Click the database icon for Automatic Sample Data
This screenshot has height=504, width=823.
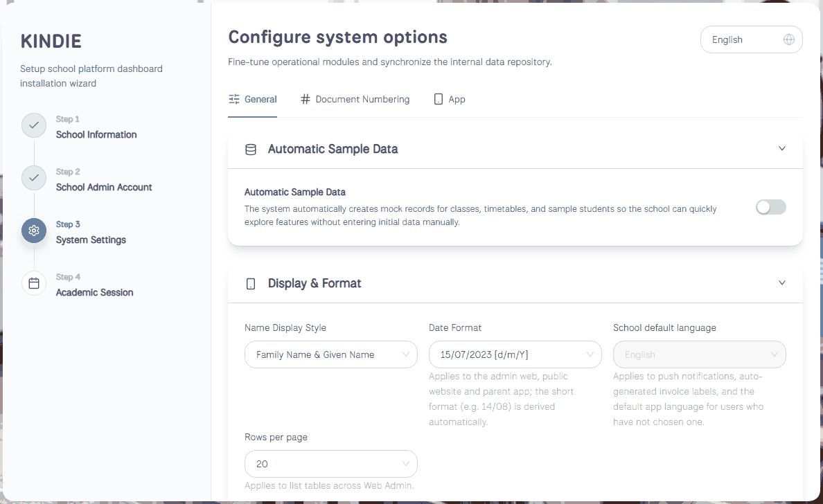pyautogui.click(x=251, y=150)
